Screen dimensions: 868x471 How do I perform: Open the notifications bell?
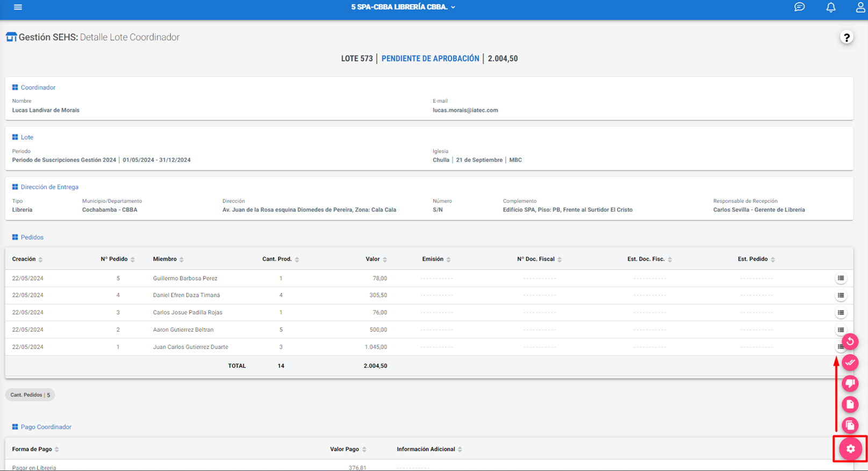tap(830, 7)
